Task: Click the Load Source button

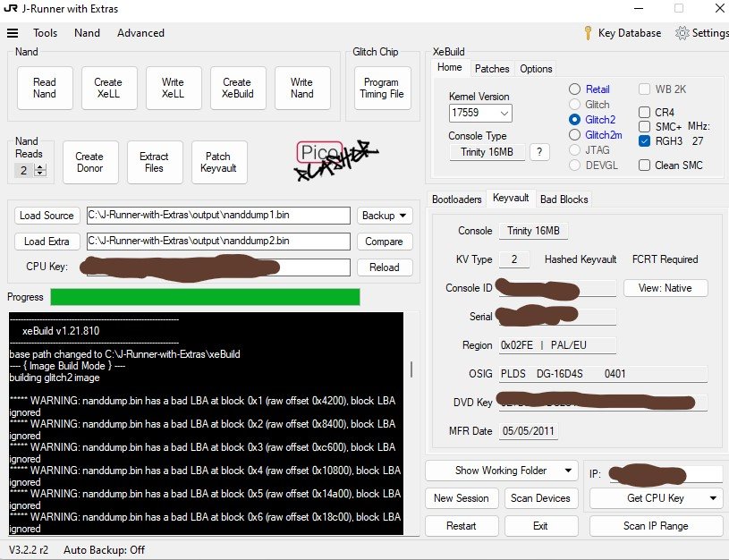Action: 47,216
